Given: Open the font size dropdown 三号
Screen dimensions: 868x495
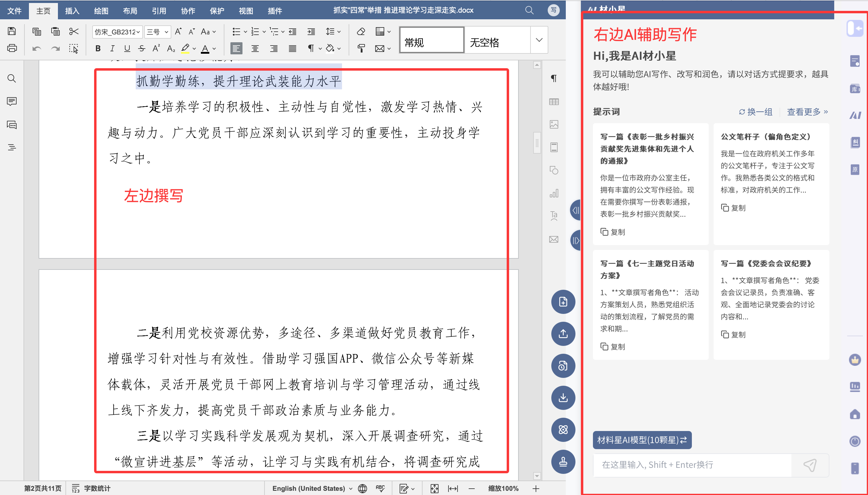Looking at the screenshot, I should pos(157,32).
